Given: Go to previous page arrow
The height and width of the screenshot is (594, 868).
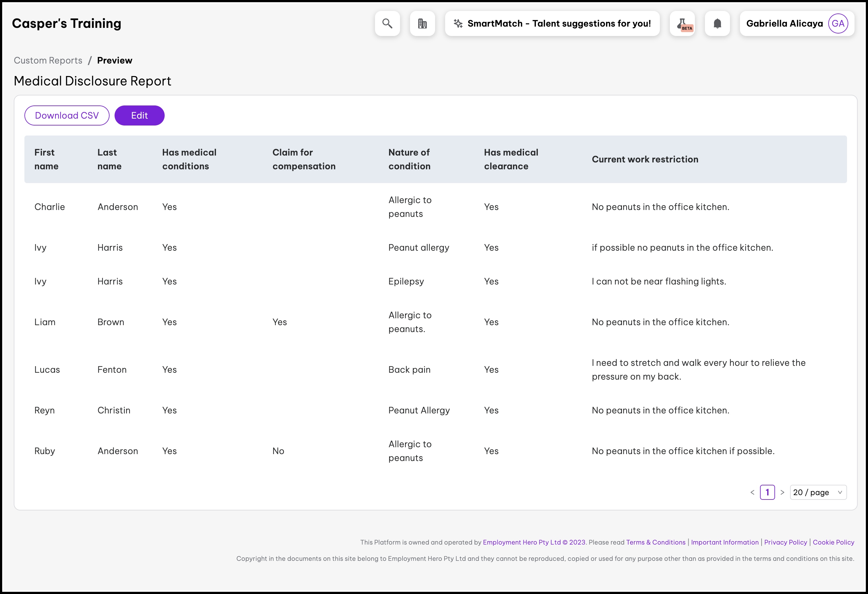Looking at the screenshot, I should (752, 493).
